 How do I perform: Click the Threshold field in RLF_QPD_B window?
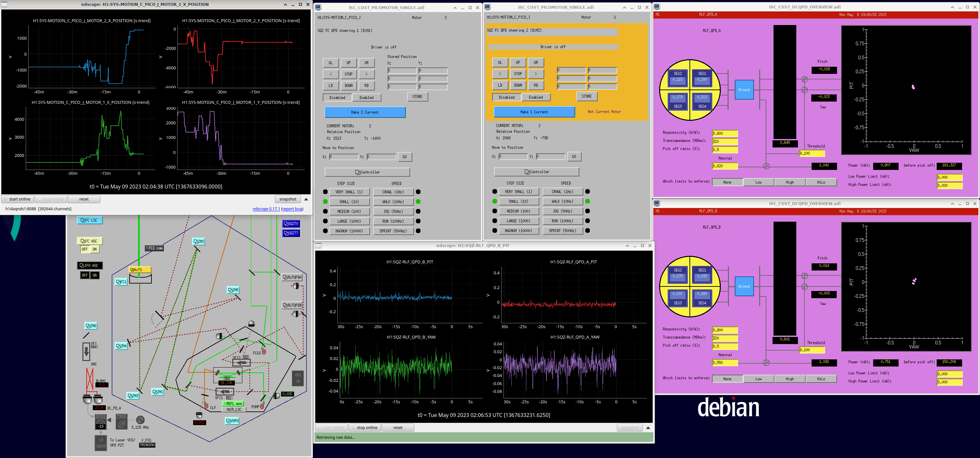tap(812, 350)
